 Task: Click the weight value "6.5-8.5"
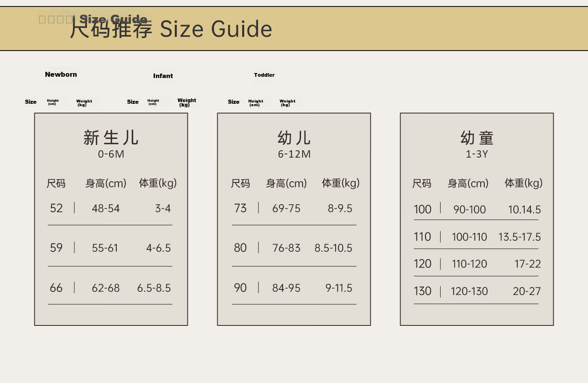[154, 288]
